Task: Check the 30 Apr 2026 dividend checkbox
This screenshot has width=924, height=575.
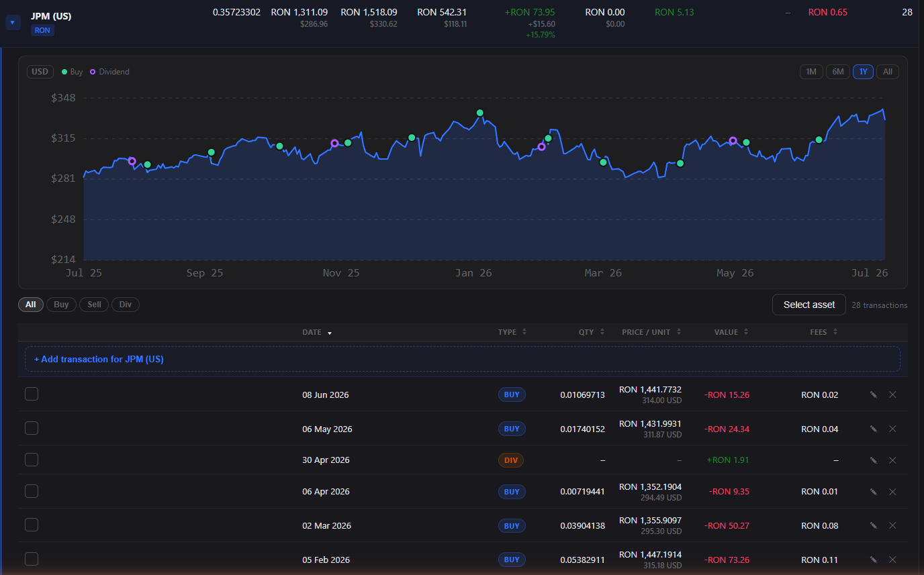Action: coord(32,460)
